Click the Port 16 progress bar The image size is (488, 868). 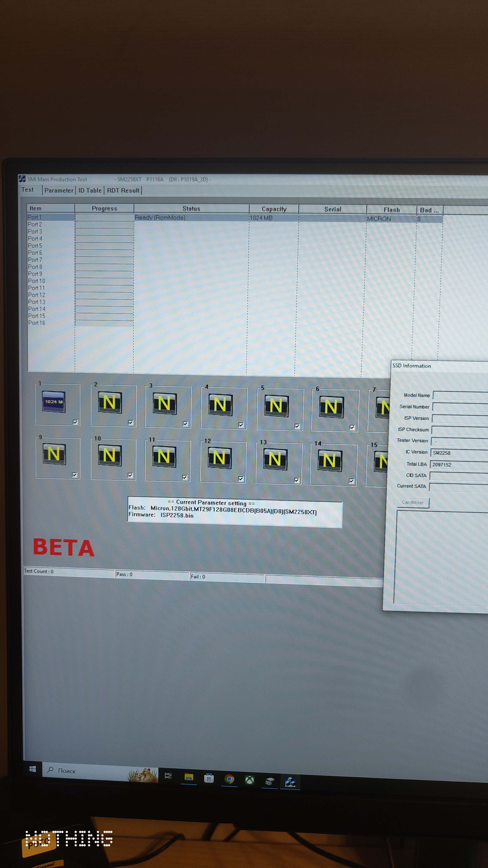[x=104, y=323]
